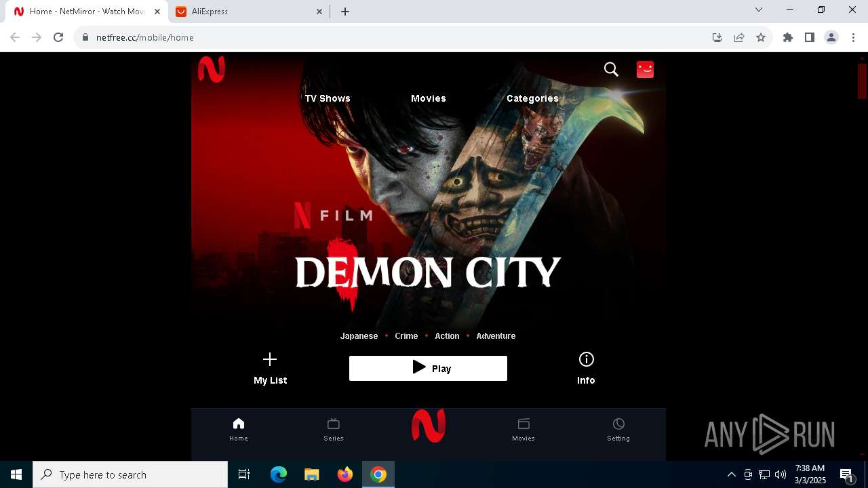
Task: Open File Explorer from taskbar
Action: 312,474
